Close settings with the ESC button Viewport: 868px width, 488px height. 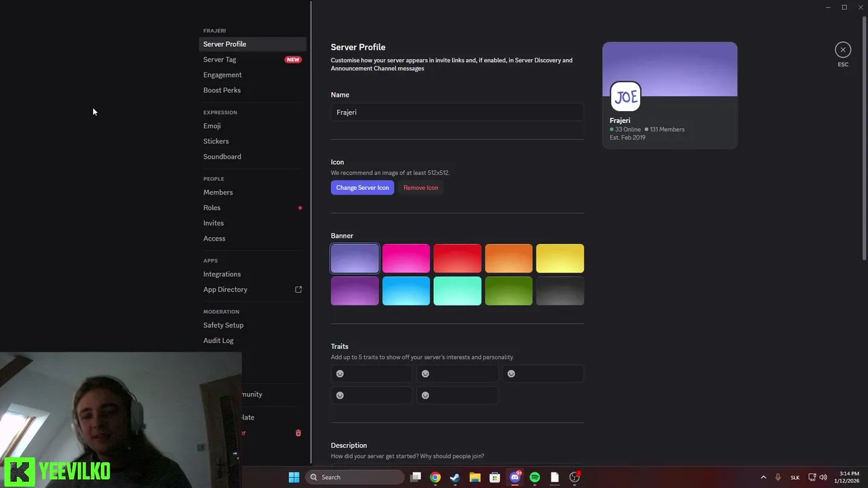843,49
